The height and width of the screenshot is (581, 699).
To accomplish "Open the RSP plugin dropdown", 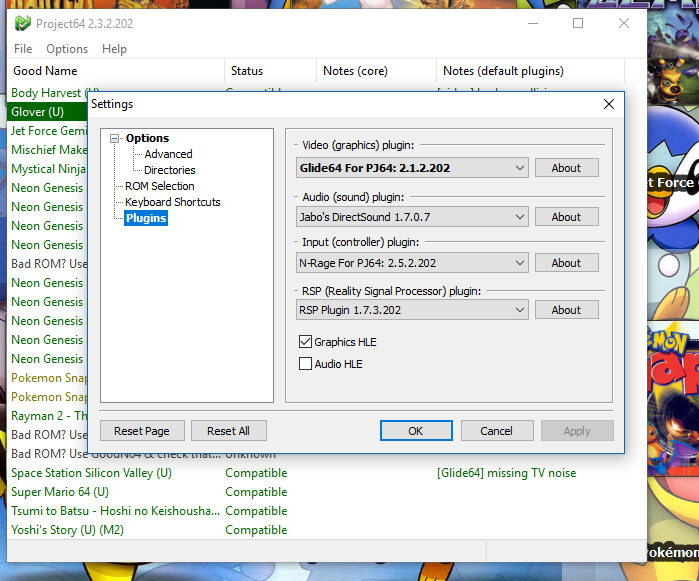I will 412,310.
